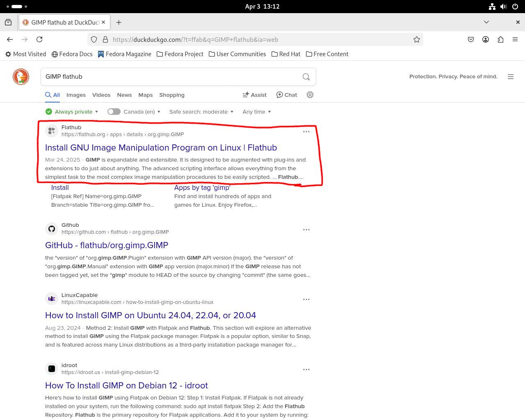
Task: Open the Firefox application menu
Action: pyautogui.click(x=515, y=39)
